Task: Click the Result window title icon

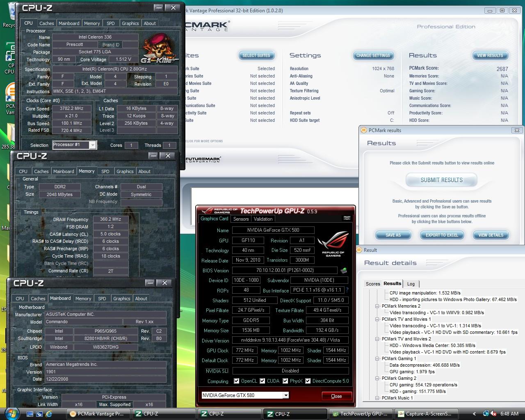Action: [359, 250]
